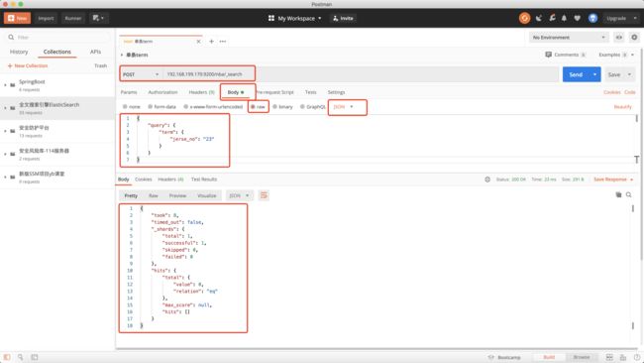644x363 pixels.
Task: Click the Import button
Action: click(46, 18)
